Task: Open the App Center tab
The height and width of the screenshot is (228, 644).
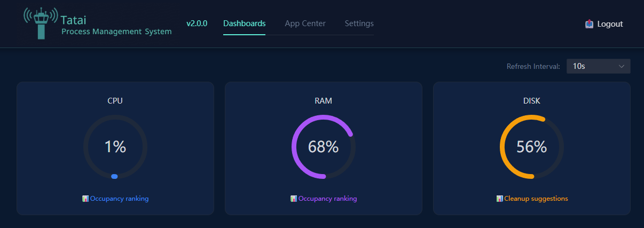Action: [x=305, y=23]
